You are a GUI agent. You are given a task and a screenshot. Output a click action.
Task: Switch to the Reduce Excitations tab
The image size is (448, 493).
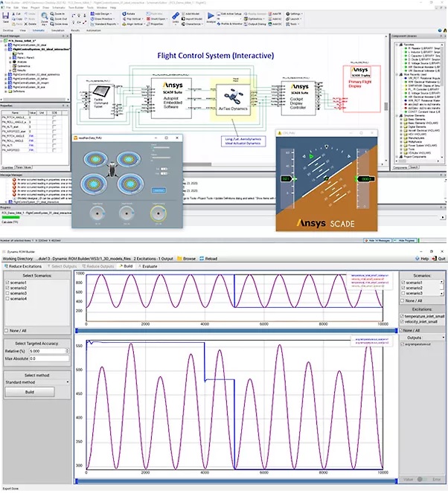point(22,266)
